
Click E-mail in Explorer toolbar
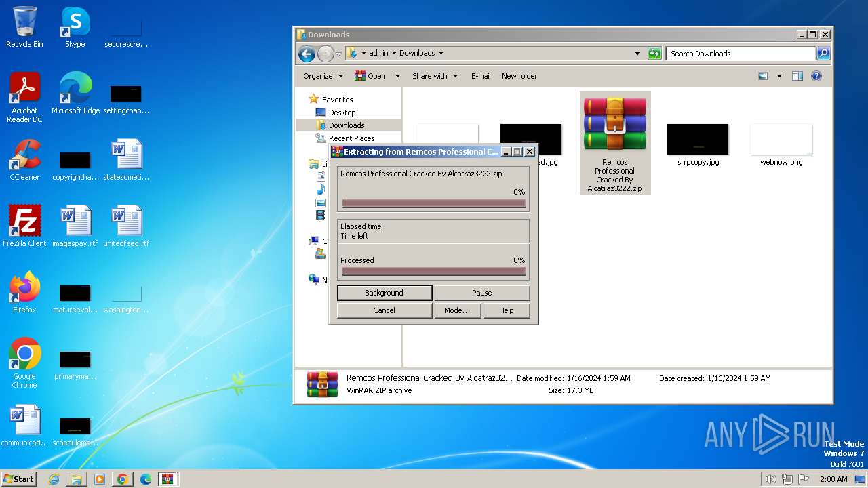click(481, 76)
